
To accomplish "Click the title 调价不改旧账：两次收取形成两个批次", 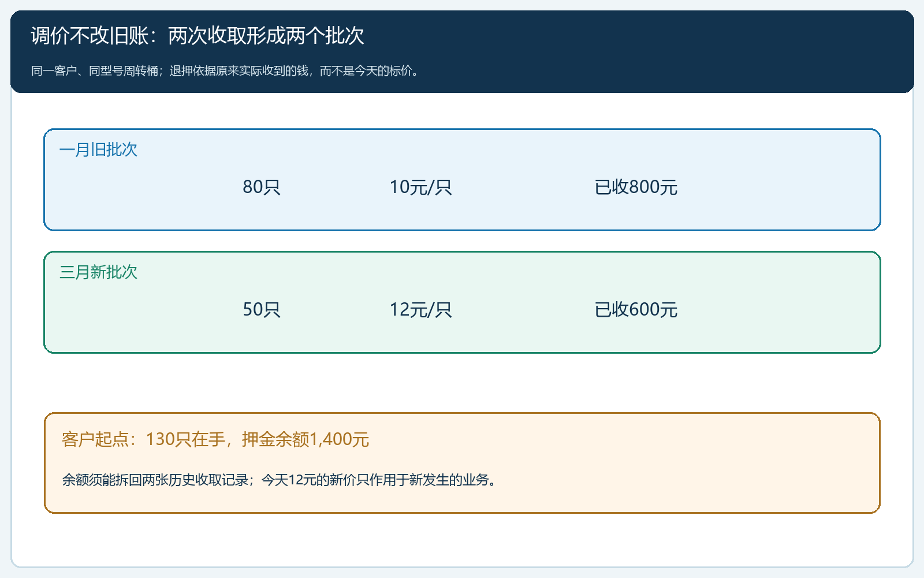I will [x=198, y=36].
